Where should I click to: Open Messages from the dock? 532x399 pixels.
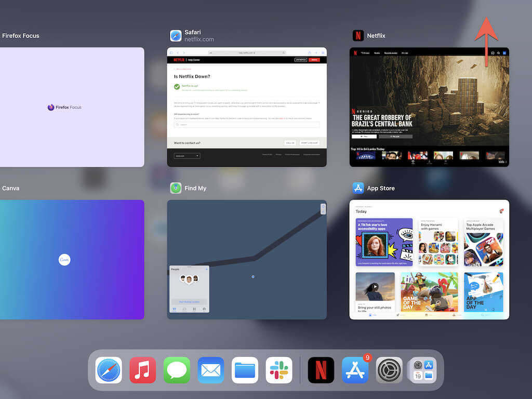pos(177,370)
